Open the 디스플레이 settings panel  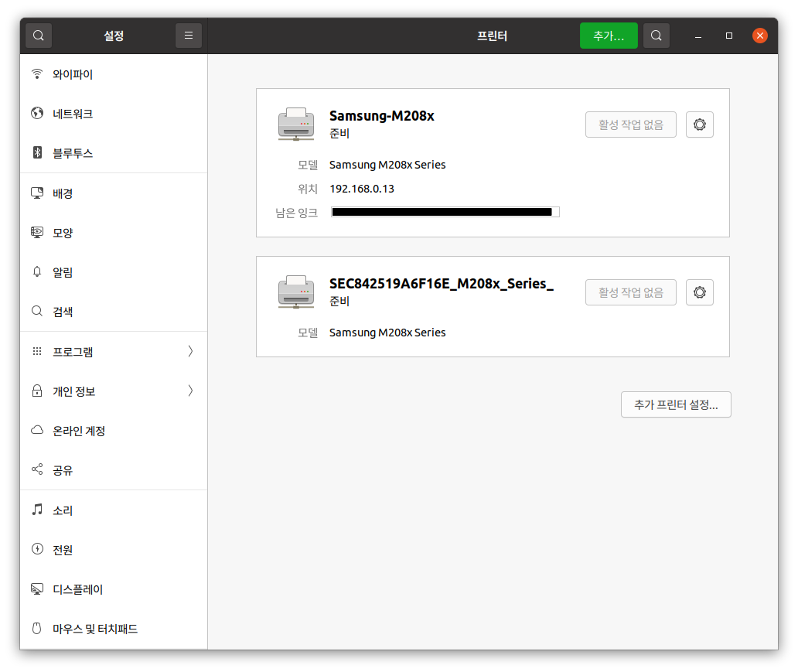pyautogui.click(x=114, y=589)
